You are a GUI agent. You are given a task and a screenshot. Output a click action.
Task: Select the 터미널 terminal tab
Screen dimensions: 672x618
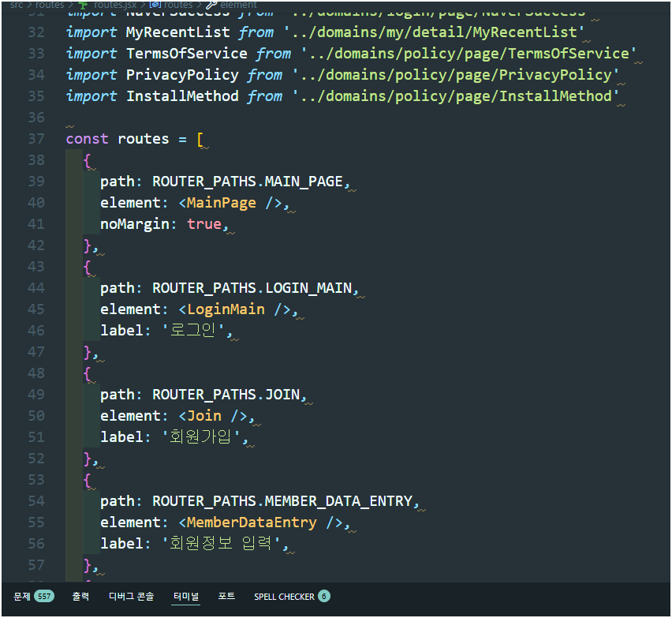click(x=185, y=596)
